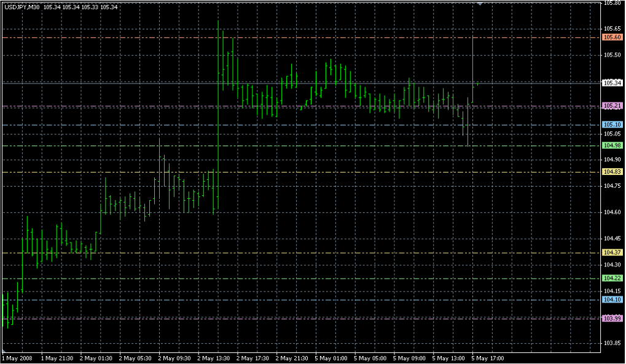The height and width of the screenshot is (364, 626).
Task: Select the purple 103.99 level label
Action: tap(611, 318)
